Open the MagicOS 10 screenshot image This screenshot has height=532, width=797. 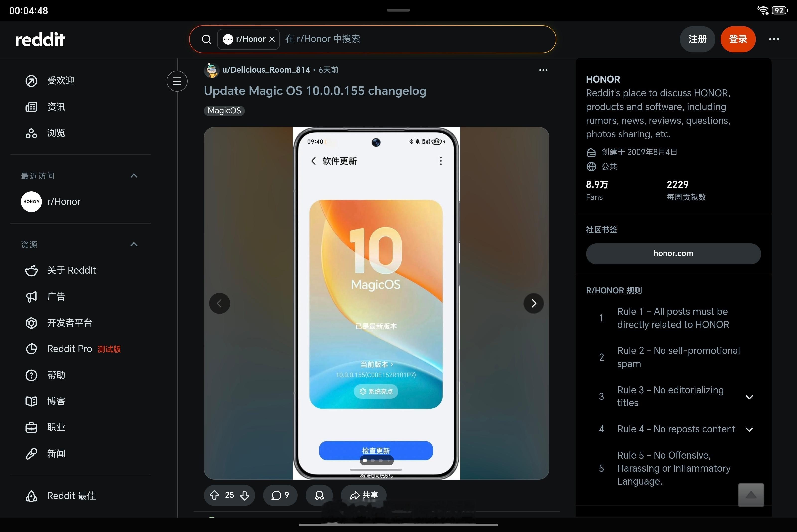[376, 303]
